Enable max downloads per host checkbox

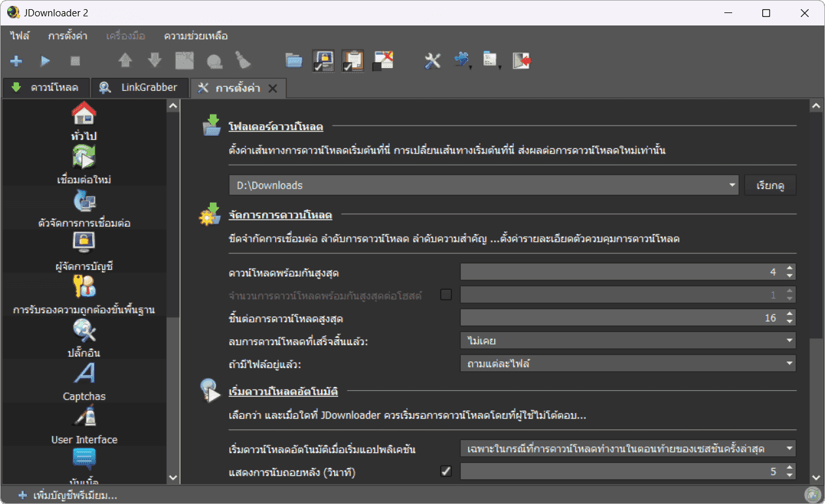[446, 295]
